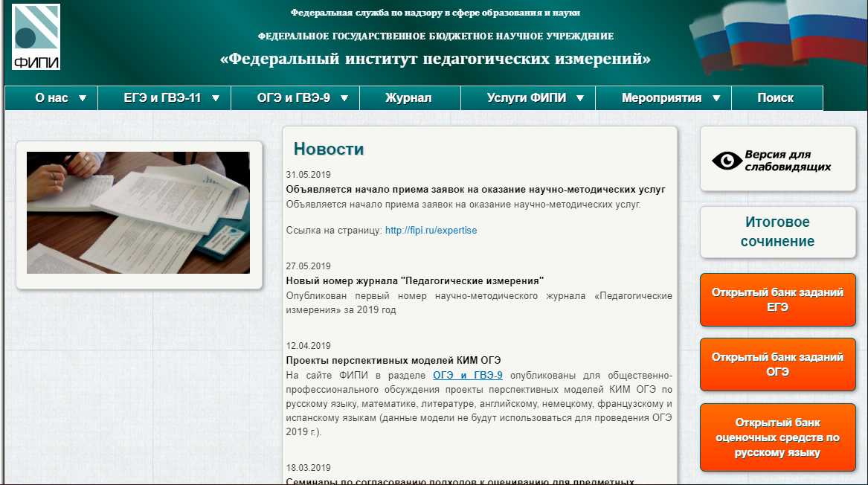Open news Новый номер журнала Педагогические измерения
868x485 pixels.
tap(414, 280)
